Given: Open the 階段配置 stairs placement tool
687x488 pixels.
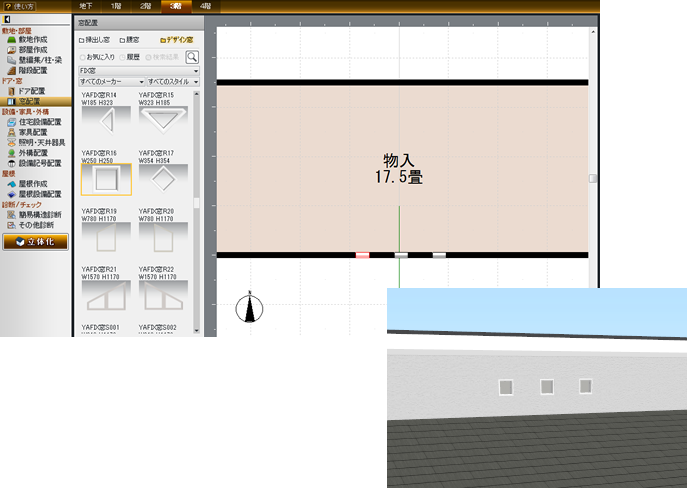Looking at the screenshot, I should click(x=28, y=71).
